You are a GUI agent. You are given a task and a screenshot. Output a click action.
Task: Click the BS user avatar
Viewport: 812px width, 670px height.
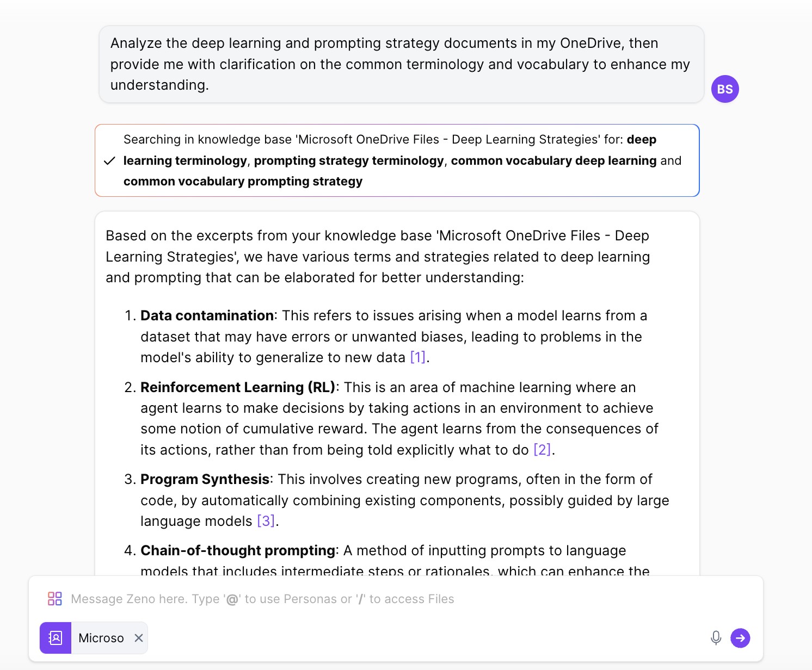[x=724, y=89]
